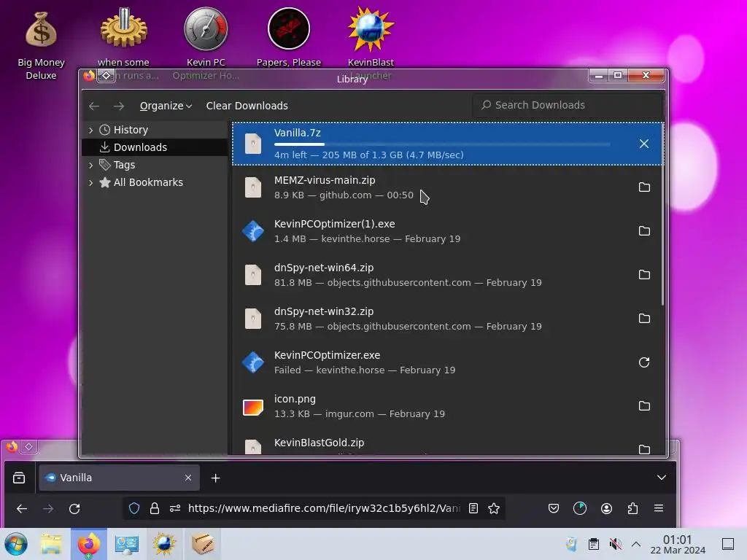Open the file manager taskbar icon
The image size is (747, 560).
[x=51, y=544]
